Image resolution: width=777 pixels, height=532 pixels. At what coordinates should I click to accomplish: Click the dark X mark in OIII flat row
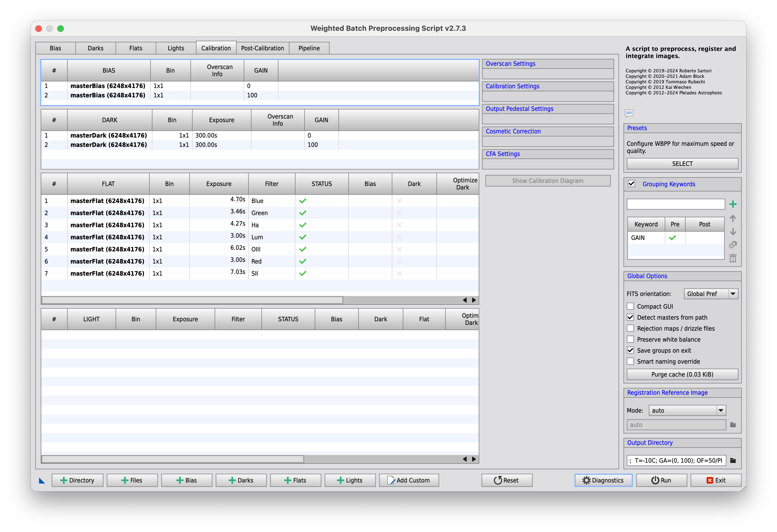(x=399, y=249)
